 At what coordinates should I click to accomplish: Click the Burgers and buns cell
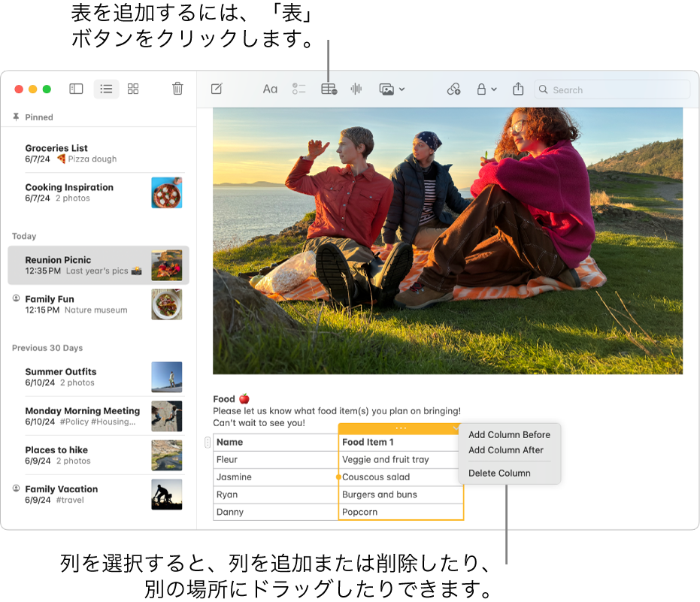pos(401,495)
